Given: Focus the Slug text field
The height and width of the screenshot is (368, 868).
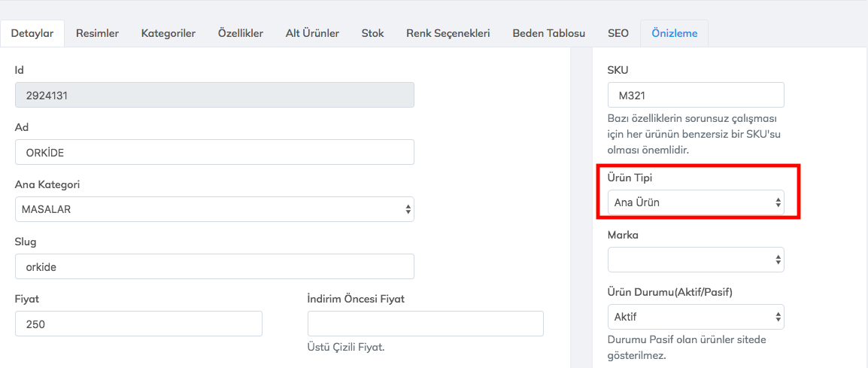Looking at the screenshot, I should tap(214, 266).
